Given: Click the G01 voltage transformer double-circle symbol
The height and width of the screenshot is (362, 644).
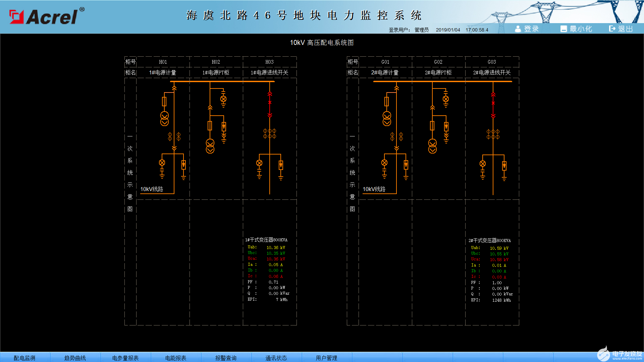Looking at the screenshot, I should 387,119.
